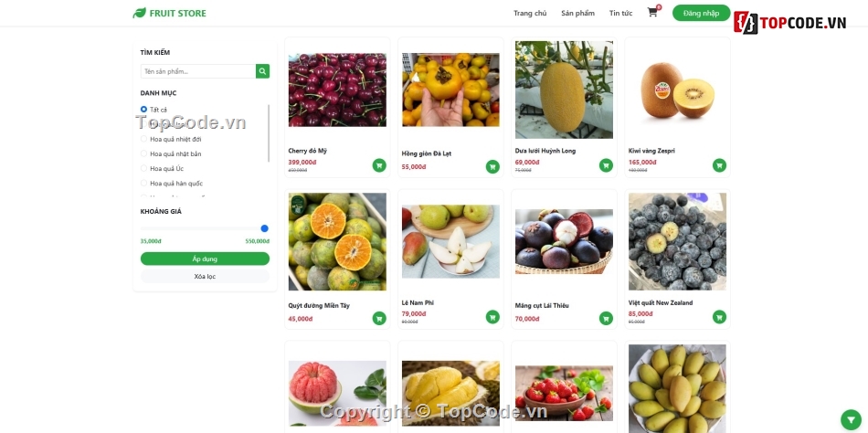868x433 pixels.
Task: Open the shopping cart icon in navbar
Action: 652,13
